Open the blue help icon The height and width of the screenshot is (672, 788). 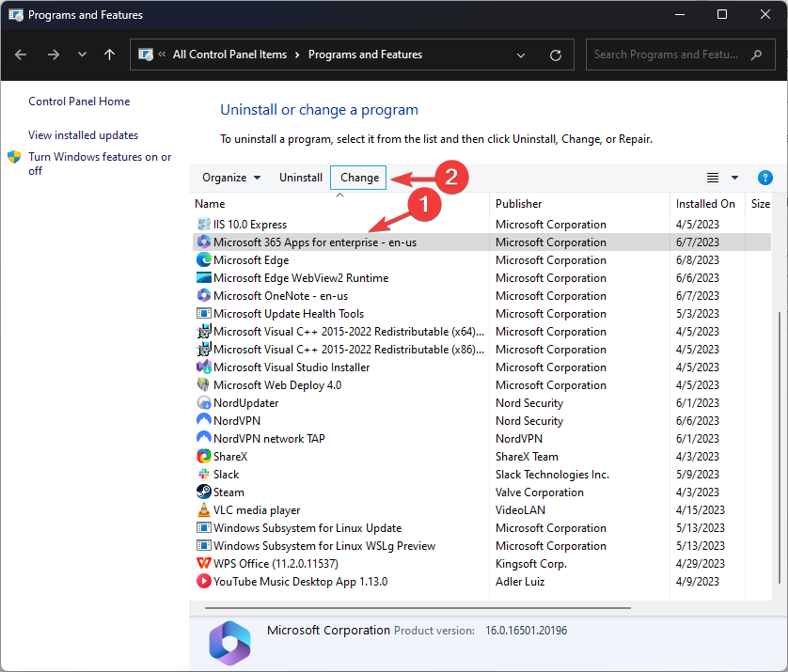point(764,178)
